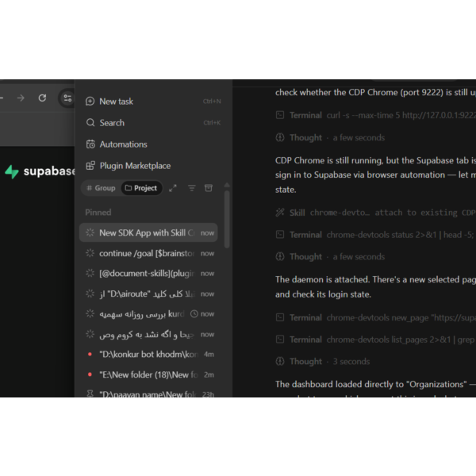Open task "D:\konkur bot khodm
The height and width of the screenshot is (476, 476).
coord(148,355)
